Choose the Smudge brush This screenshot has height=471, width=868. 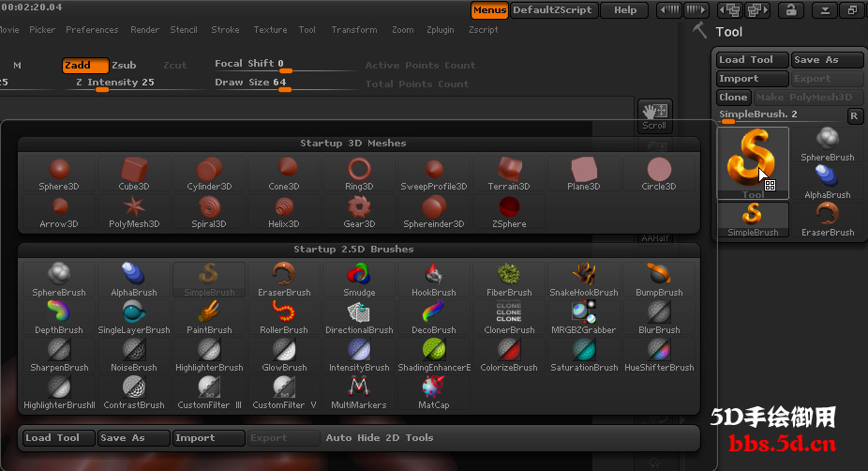(x=359, y=280)
